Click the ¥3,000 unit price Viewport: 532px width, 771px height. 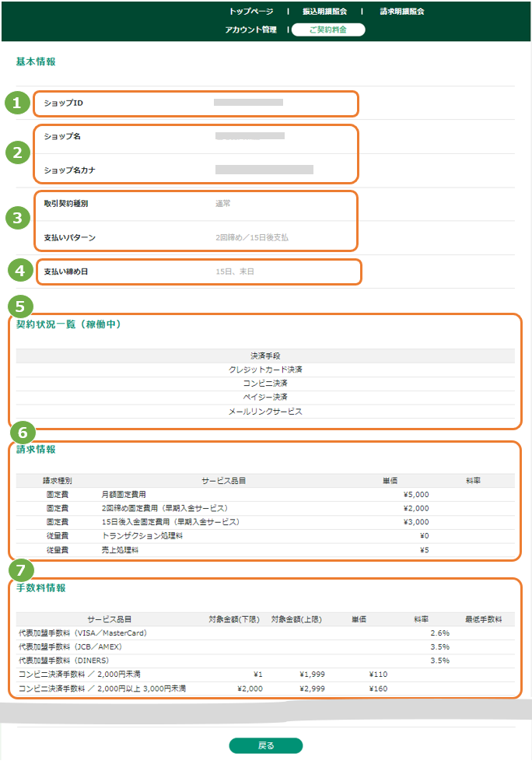pyautogui.click(x=416, y=522)
